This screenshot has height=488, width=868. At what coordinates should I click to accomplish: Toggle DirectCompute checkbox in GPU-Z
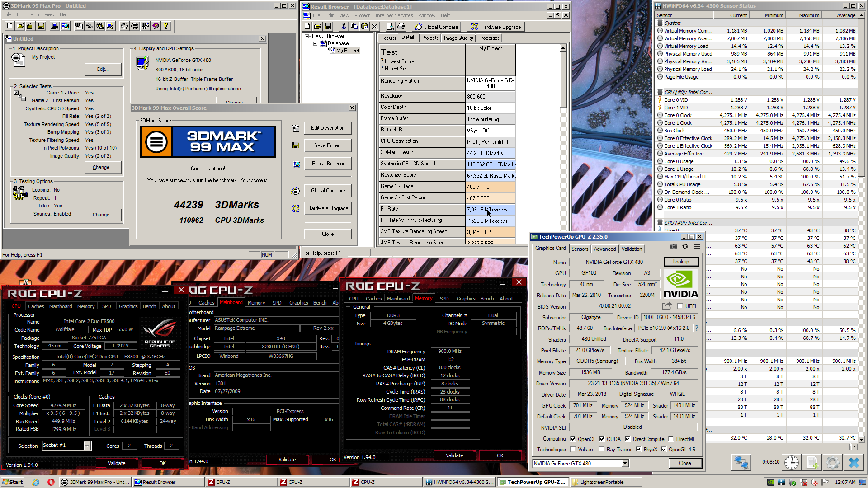(627, 439)
